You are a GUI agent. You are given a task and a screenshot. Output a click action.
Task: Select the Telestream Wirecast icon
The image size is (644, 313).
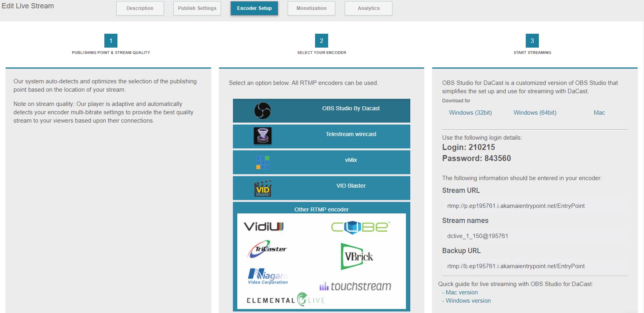click(x=262, y=136)
